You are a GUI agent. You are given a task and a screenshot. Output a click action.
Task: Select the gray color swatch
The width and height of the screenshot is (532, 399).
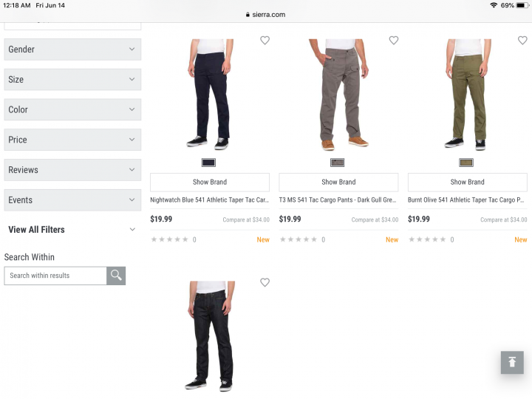[x=337, y=163]
